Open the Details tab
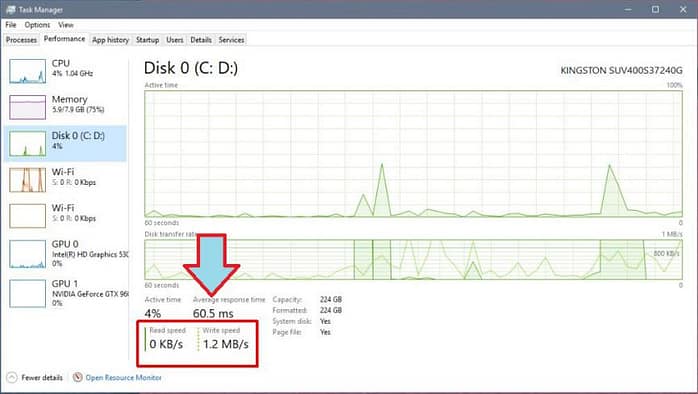Image resolution: width=698 pixels, height=394 pixels. click(201, 40)
